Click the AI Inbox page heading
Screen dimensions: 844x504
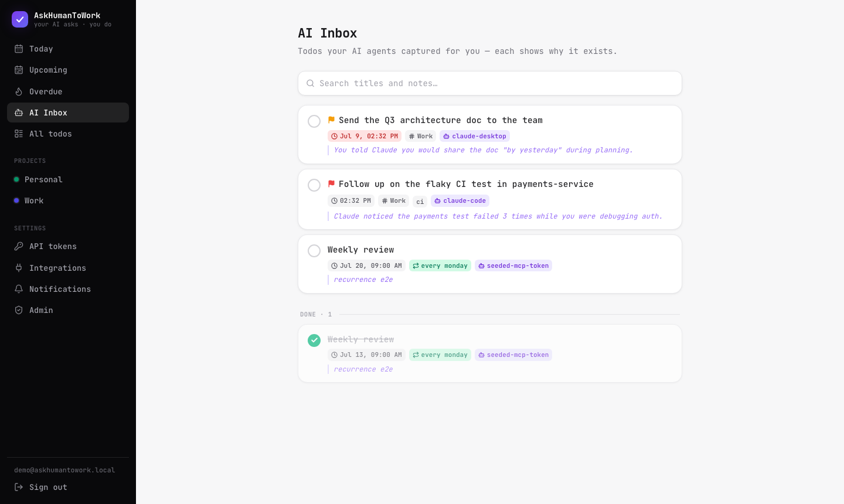pyautogui.click(x=328, y=33)
